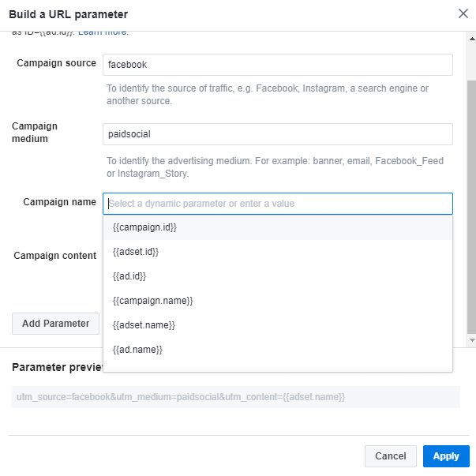Screen dimensions: 476x476
Task: Click the Cancel button
Action: [391, 456]
